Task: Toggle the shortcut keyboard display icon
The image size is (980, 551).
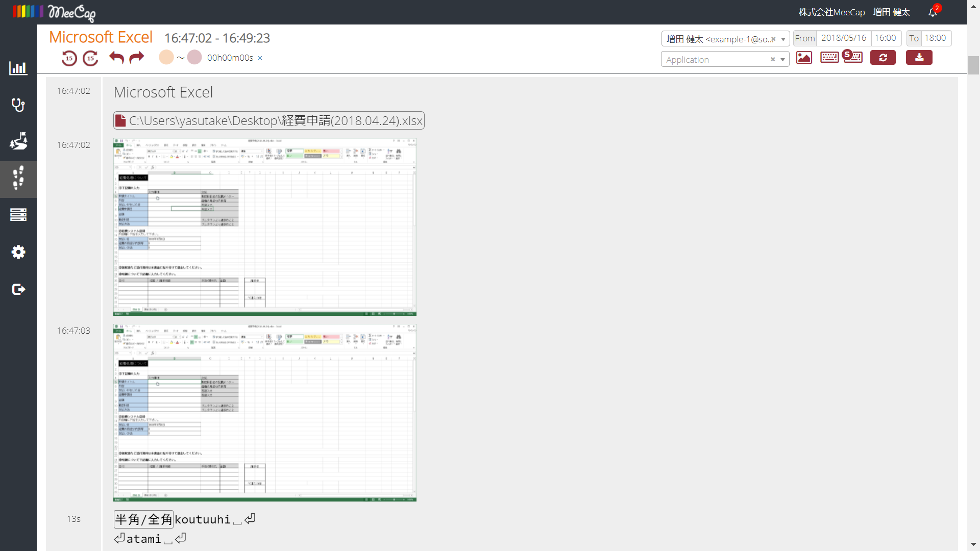Action: [852, 57]
